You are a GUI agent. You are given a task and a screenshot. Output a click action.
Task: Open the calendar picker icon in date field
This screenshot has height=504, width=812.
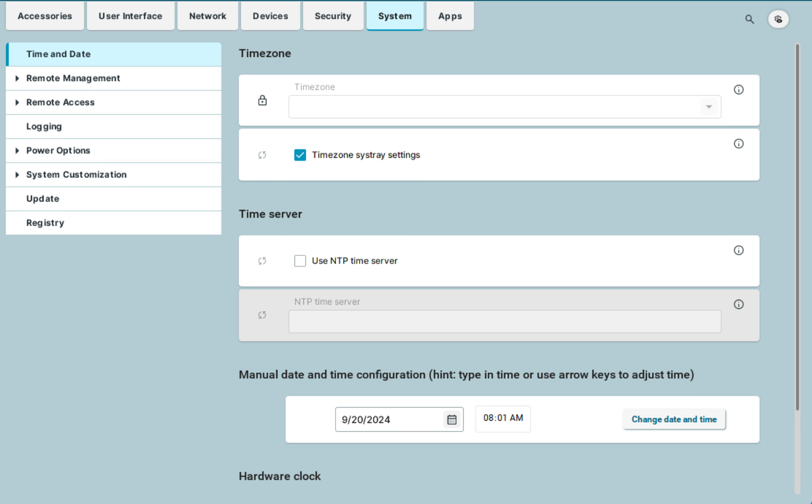click(x=452, y=420)
